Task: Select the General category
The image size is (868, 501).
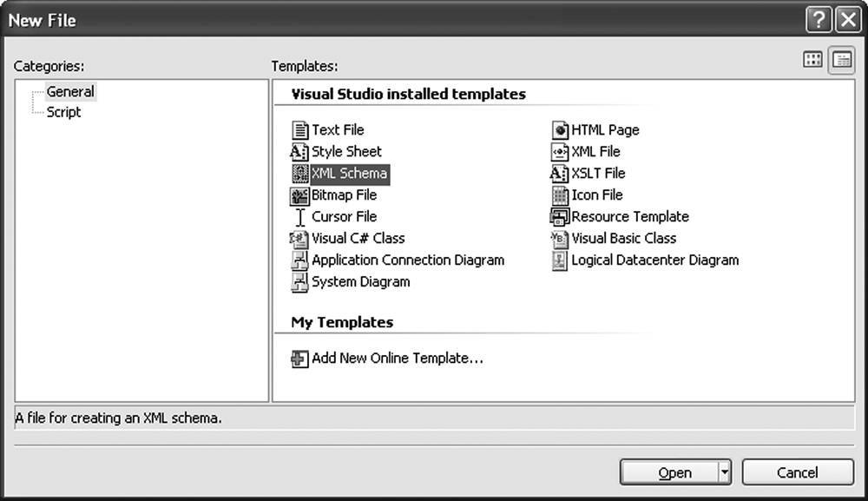Action: 70,91
